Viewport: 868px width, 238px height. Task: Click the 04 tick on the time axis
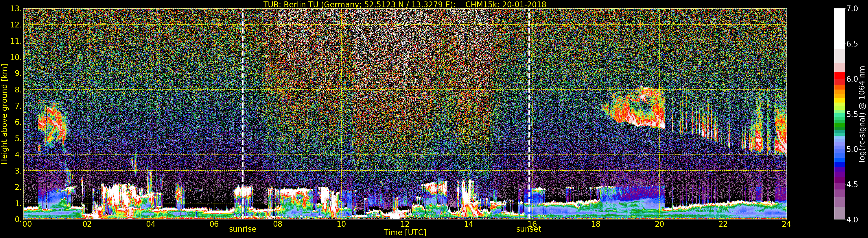(x=151, y=224)
